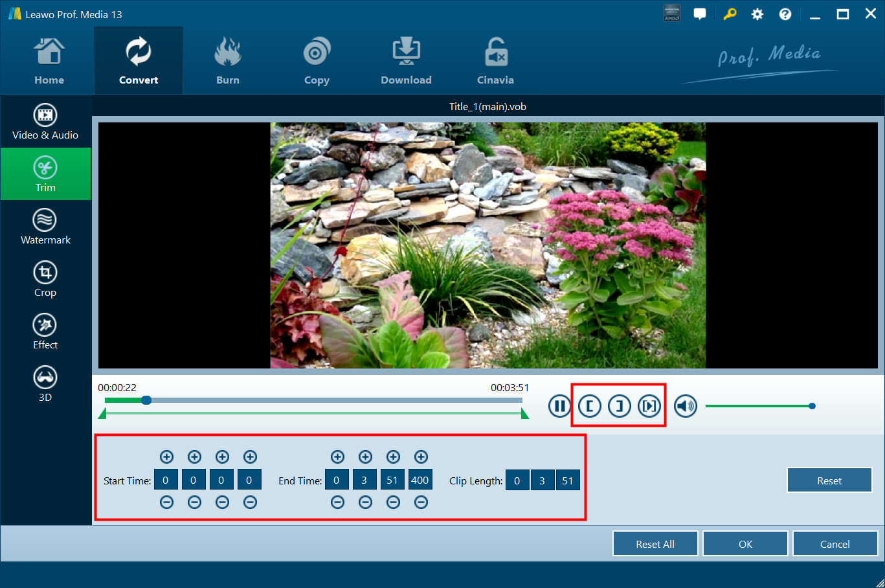The width and height of the screenshot is (885, 588).
Task: Open the Burn tab
Action: 228,62
